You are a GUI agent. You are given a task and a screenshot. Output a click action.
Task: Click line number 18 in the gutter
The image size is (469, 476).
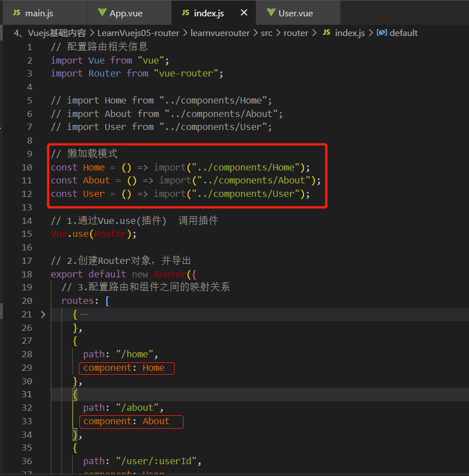click(x=26, y=274)
